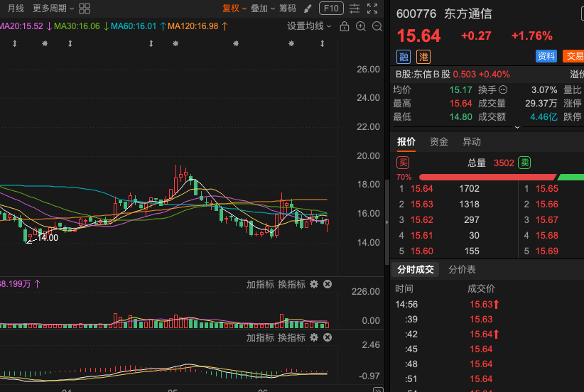Switch to the 报价 tab
584x392 pixels.
406,142
